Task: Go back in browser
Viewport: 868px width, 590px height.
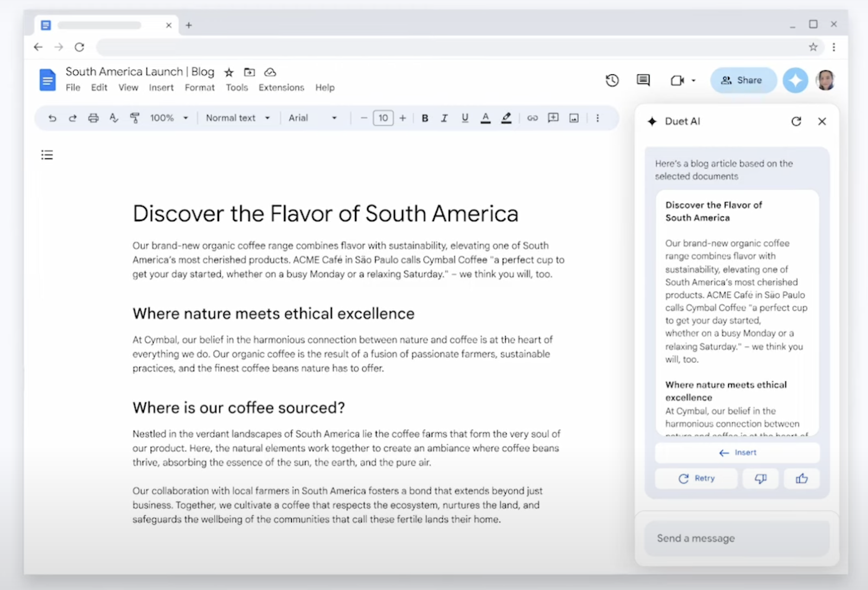Action: pos(38,47)
